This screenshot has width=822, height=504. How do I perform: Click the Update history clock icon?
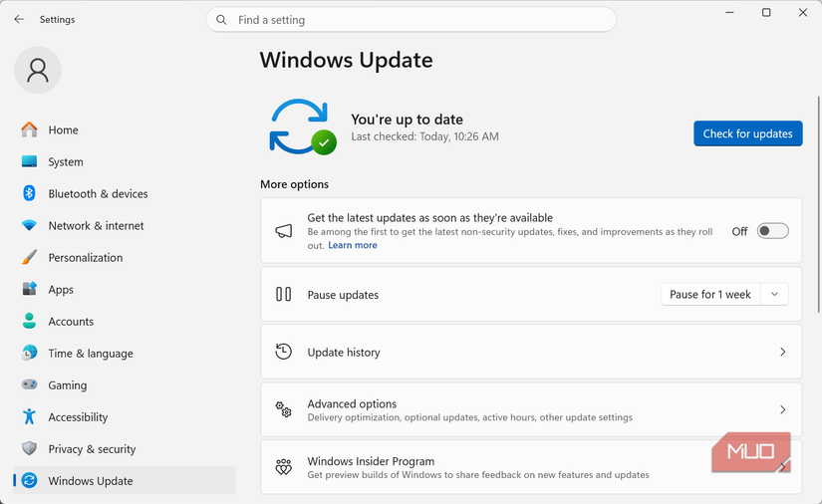click(x=284, y=352)
